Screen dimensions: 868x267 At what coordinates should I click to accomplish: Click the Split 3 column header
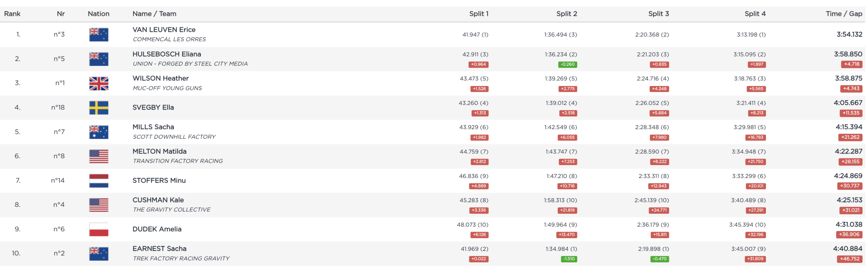pos(658,14)
